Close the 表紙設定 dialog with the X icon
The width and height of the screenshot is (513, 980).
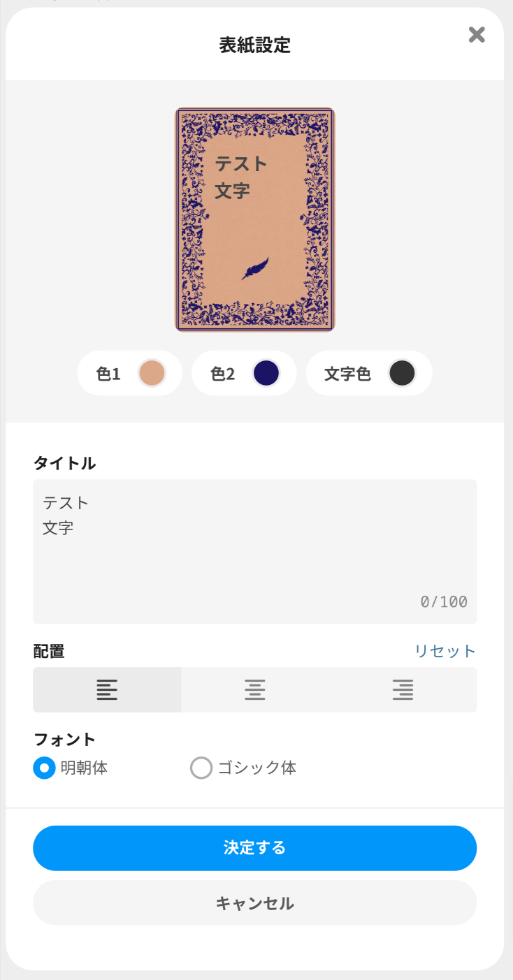(x=477, y=35)
